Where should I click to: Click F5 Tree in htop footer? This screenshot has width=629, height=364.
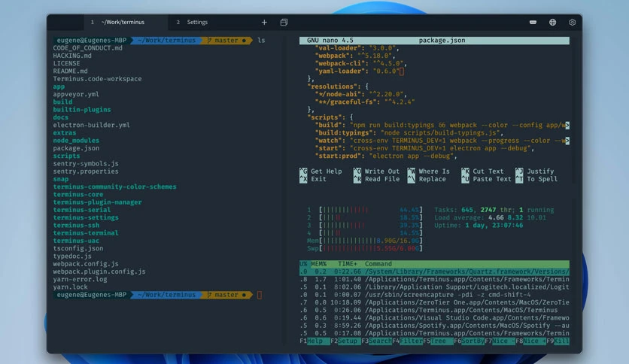coord(438,341)
